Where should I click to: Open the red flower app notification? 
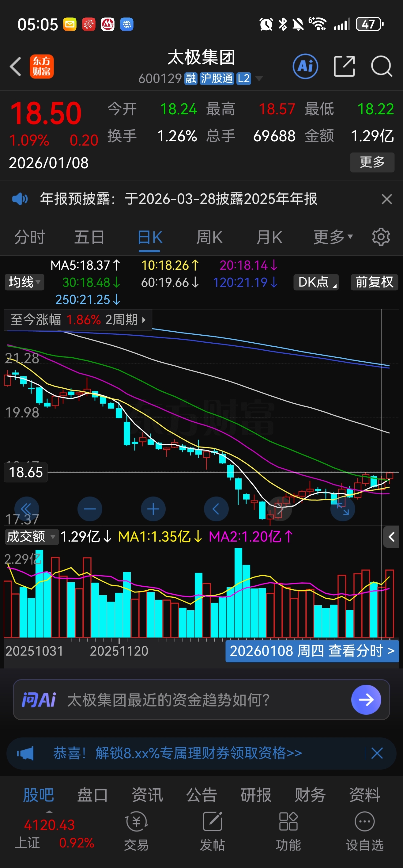click(x=89, y=24)
